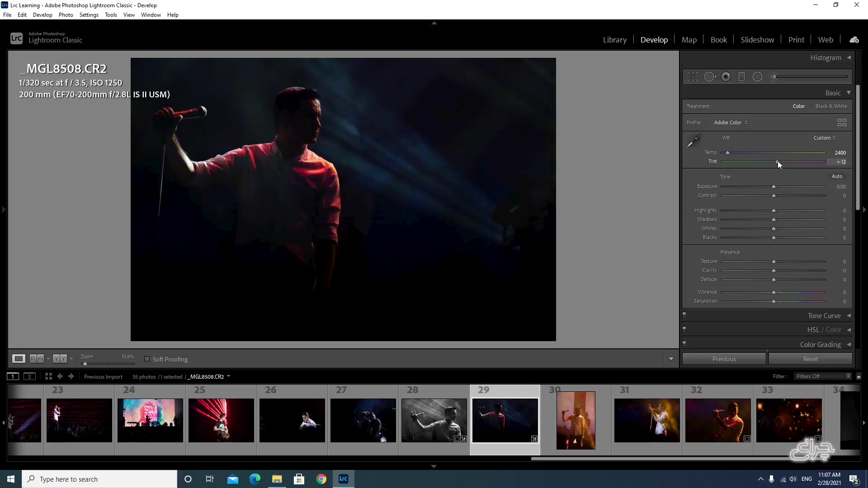Switch to Grid view in filmstrip bar
Screen dimensions: 868x488
[48, 376]
